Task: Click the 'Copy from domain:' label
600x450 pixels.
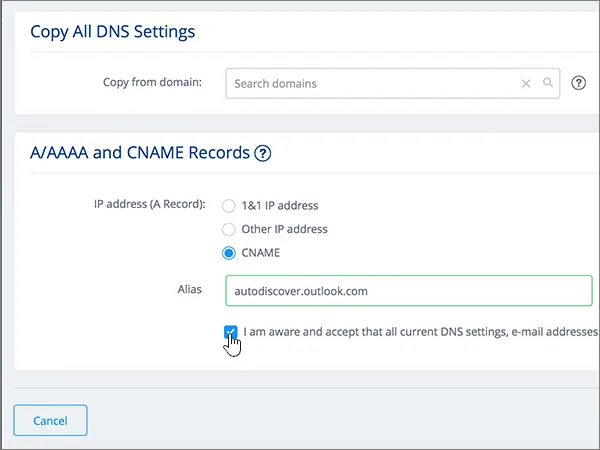Action: 152,82
